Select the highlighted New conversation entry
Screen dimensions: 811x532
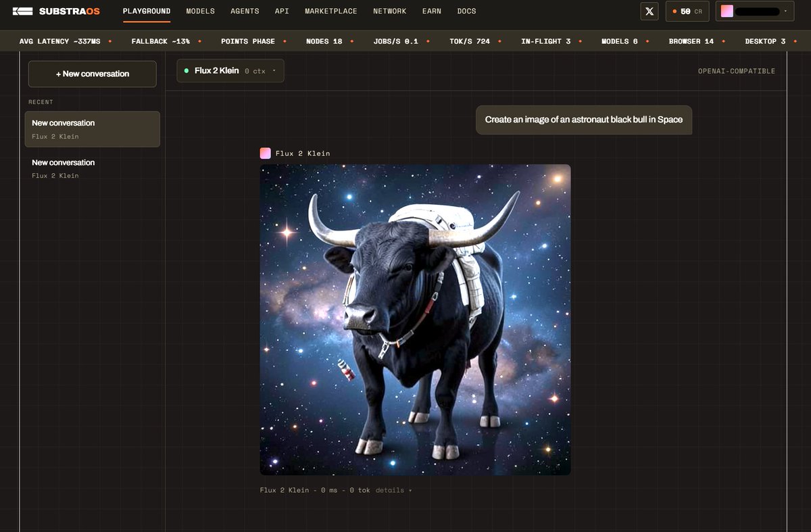click(93, 129)
